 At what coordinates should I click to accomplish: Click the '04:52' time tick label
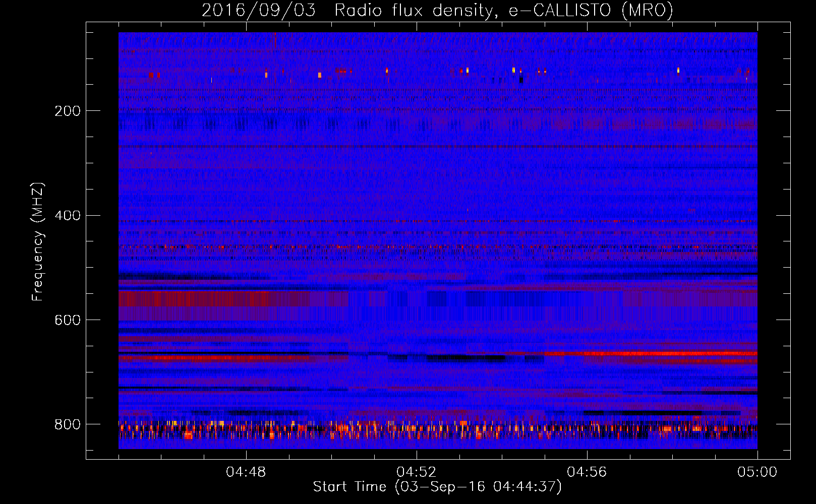click(417, 472)
